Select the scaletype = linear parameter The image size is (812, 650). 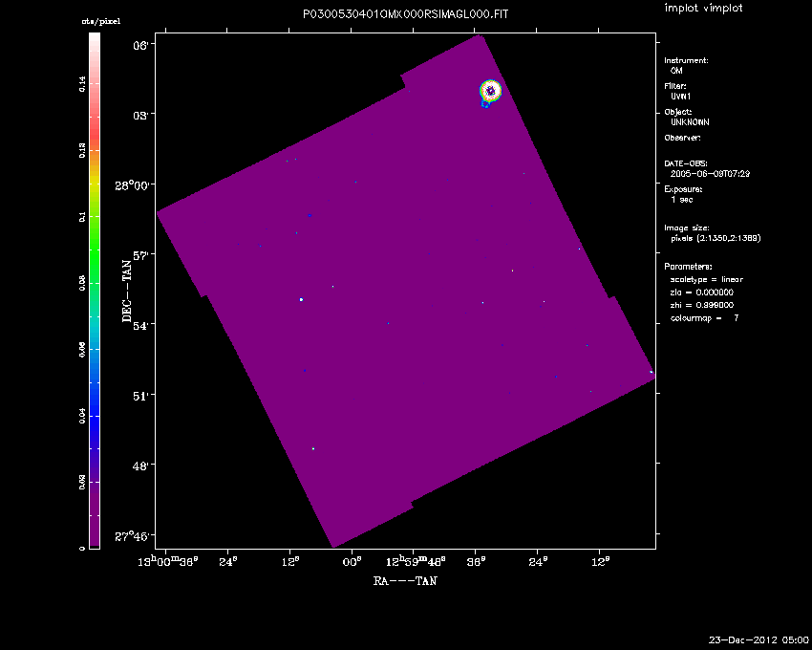[707, 279]
